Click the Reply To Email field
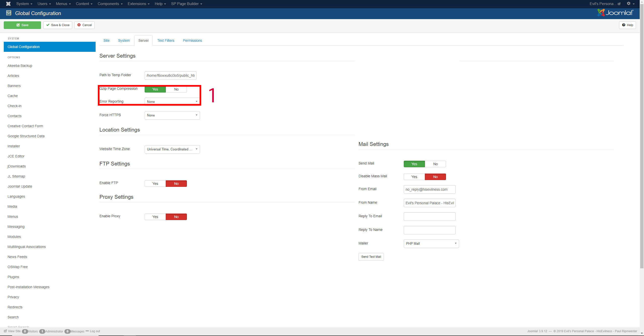This screenshot has width=644, height=336. click(x=430, y=217)
